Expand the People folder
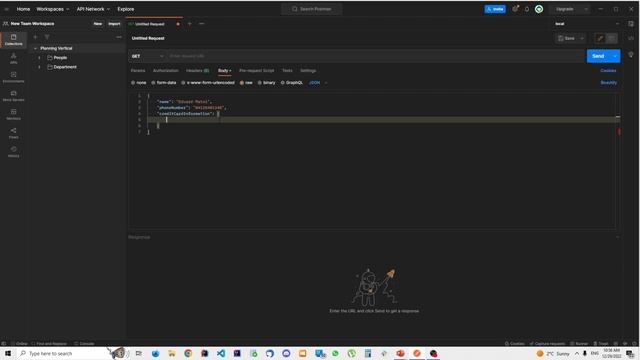The height and width of the screenshot is (360, 640). [x=40, y=58]
